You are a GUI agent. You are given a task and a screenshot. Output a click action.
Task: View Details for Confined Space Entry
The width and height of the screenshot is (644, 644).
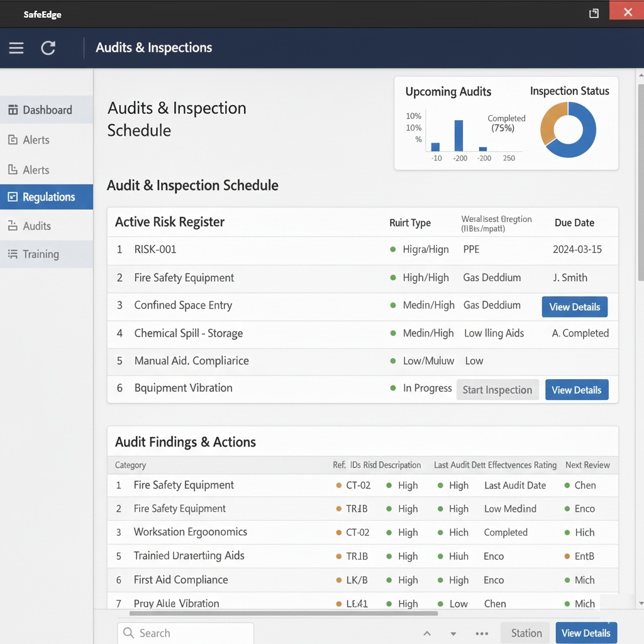click(x=574, y=307)
